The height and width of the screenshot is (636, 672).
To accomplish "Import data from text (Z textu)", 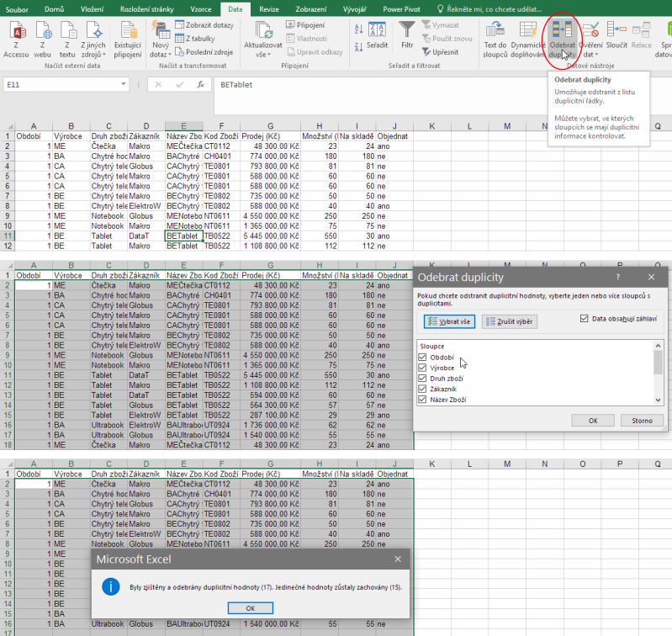I will pyautogui.click(x=67, y=40).
